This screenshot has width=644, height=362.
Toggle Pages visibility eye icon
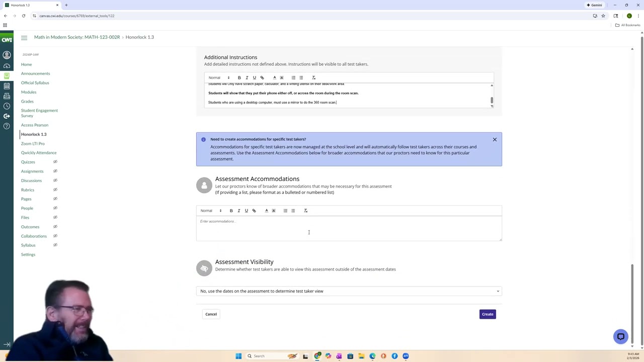[55, 199]
